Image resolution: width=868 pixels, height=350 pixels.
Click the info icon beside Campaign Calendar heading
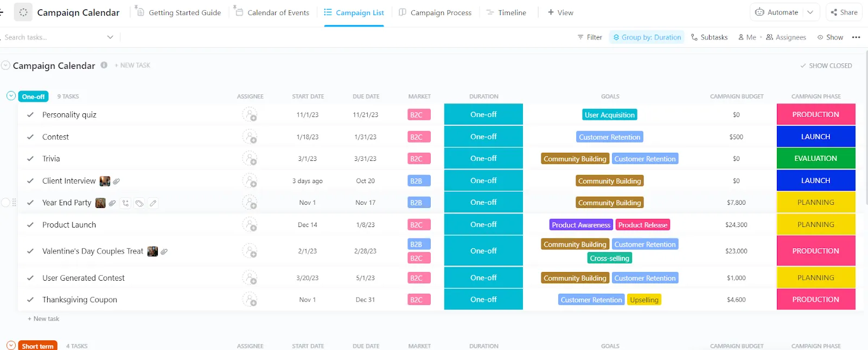(104, 65)
